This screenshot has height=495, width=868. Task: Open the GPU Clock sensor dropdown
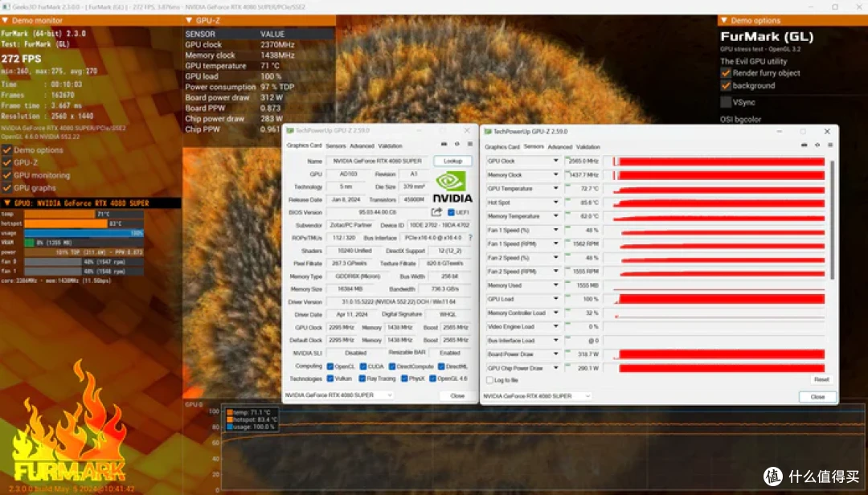556,162
